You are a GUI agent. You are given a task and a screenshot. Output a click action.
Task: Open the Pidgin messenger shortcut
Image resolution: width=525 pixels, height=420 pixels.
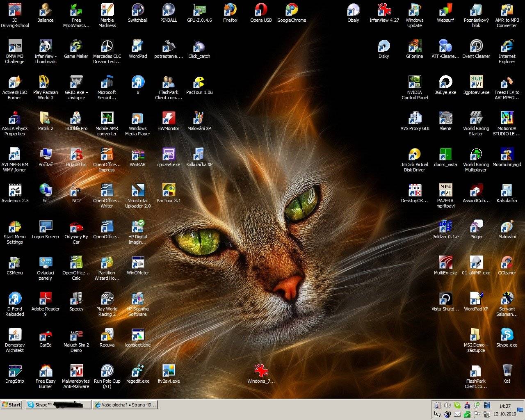(x=476, y=227)
